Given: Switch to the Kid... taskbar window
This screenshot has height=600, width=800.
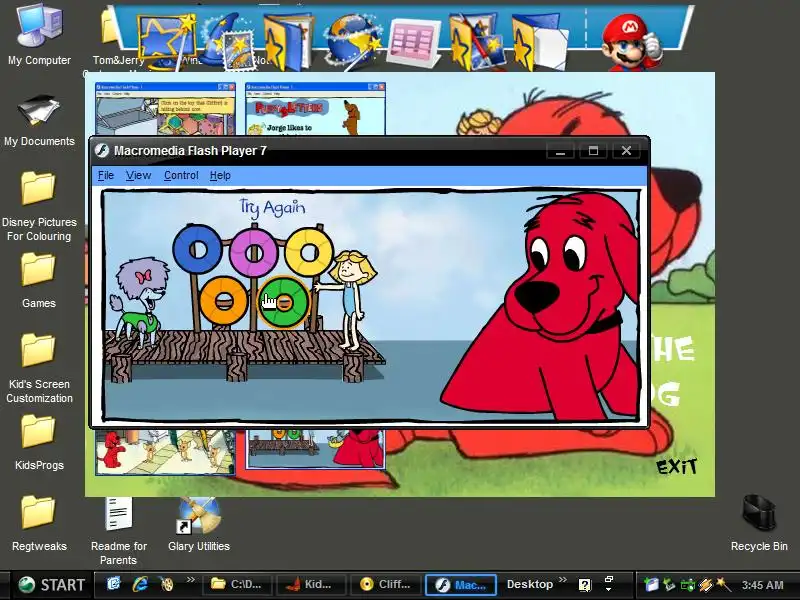Looking at the screenshot, I should click(x=310, y=585).
